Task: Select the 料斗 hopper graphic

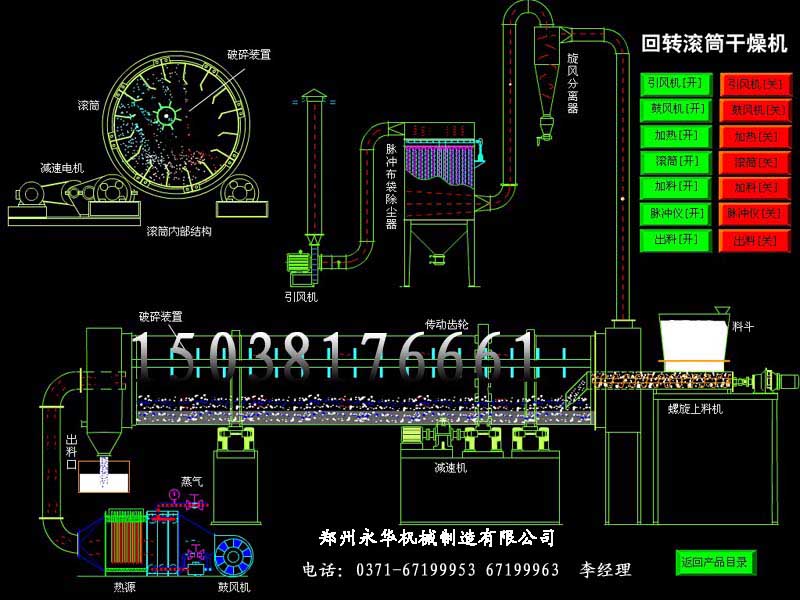Action: coord(694,342)
